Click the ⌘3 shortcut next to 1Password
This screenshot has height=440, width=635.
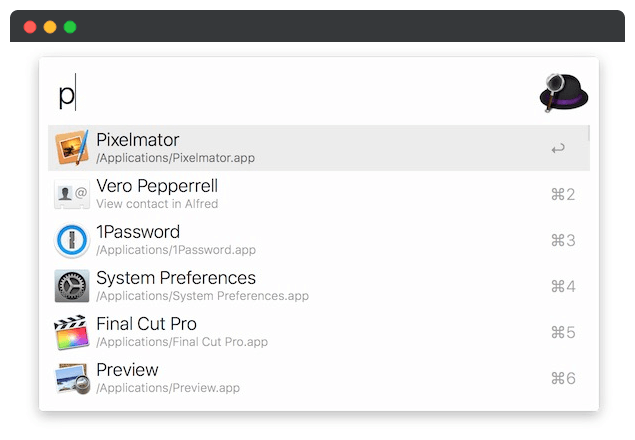point(563,241)
